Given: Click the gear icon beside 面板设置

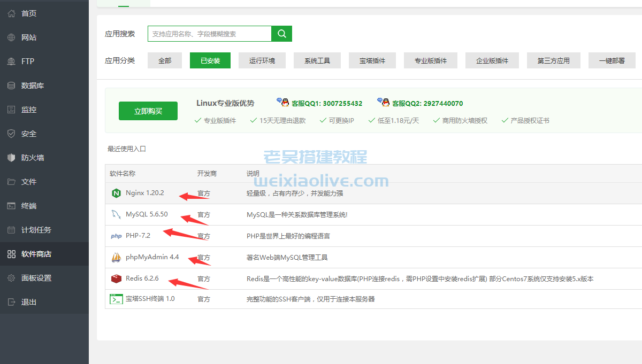Looking at the screenshot, I should coord(11,278).
